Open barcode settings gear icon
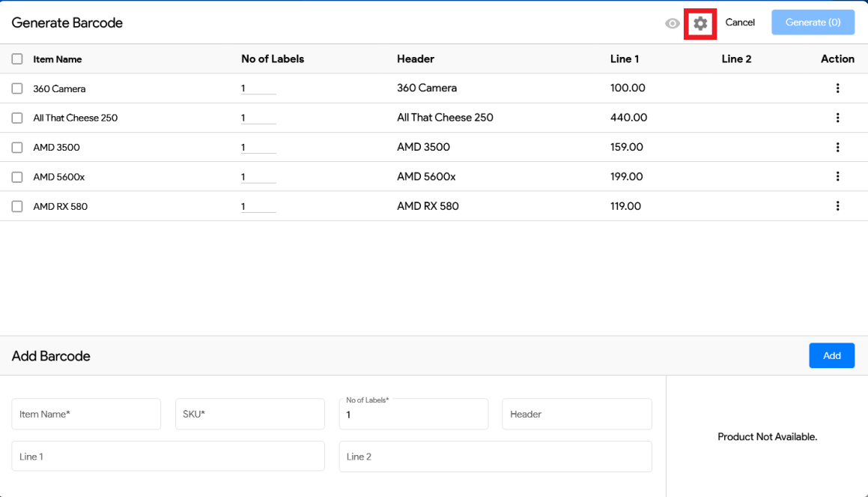868x497 pixels. (x=700, y=23)
